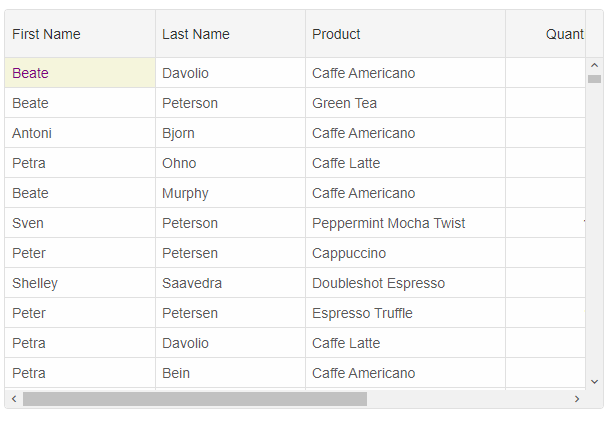Click the horizontal scrollbar right arrow
The width and height of the screenshot is (611, 423).
pyautogui.click(x=577, y=399)
